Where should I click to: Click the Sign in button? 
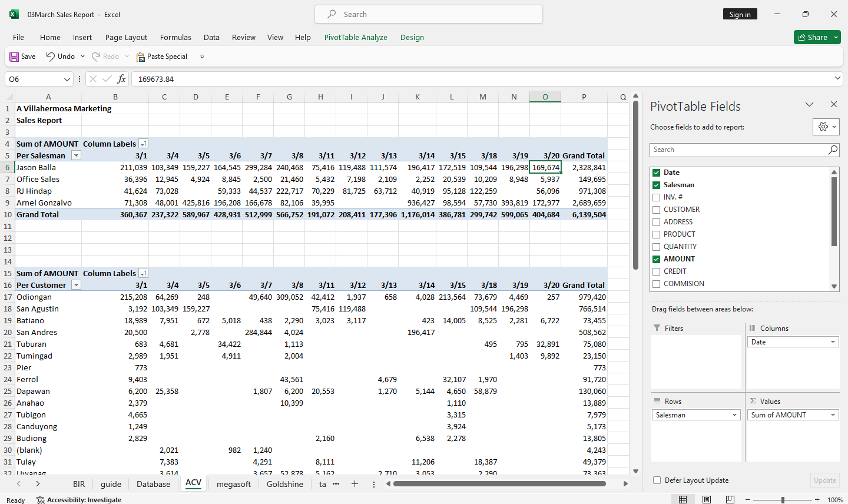tap(740, 14)
